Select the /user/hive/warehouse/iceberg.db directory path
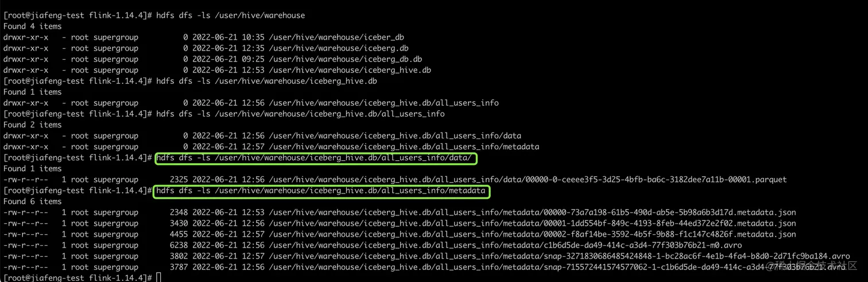 click(339, 48)
